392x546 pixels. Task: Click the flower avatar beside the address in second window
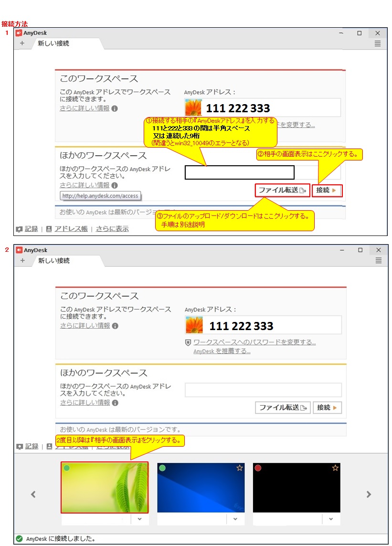194,325
